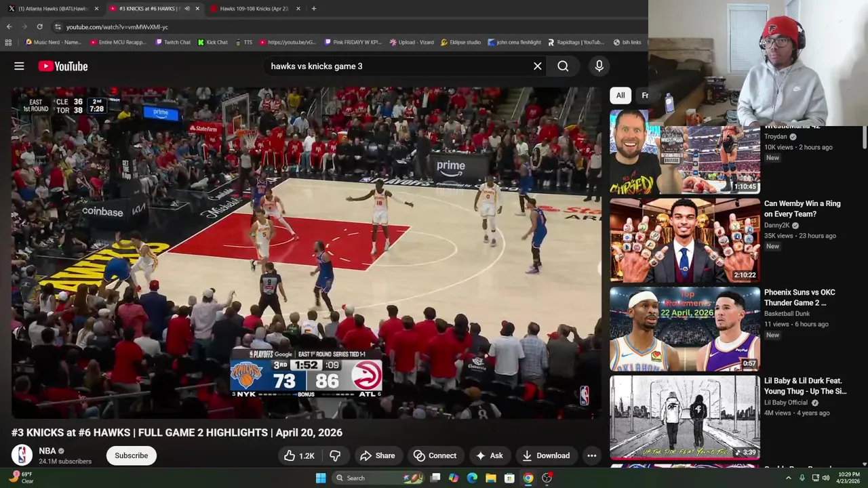Screen dimensions: 868x488
Task: Open the Windows Start menu
Action: coord(321,478)
